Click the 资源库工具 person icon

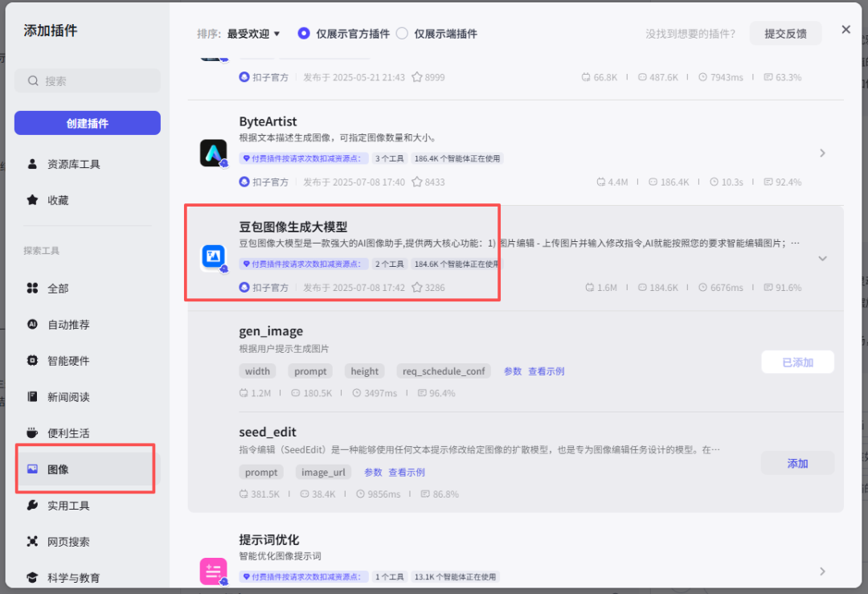coord(32,164)
